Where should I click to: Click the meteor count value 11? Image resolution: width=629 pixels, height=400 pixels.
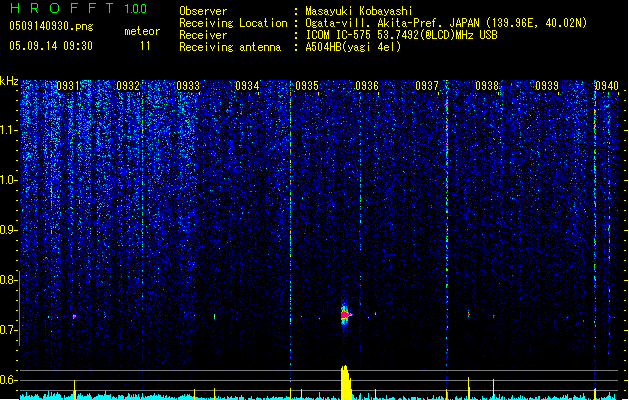click(x=145, y=46)
